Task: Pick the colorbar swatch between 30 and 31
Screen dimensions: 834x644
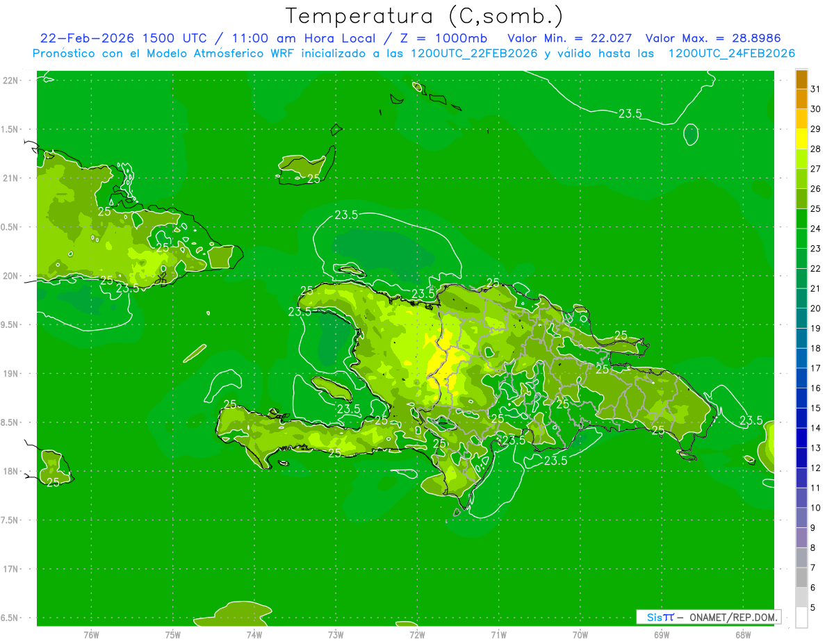Action: (x=801, y=99)
